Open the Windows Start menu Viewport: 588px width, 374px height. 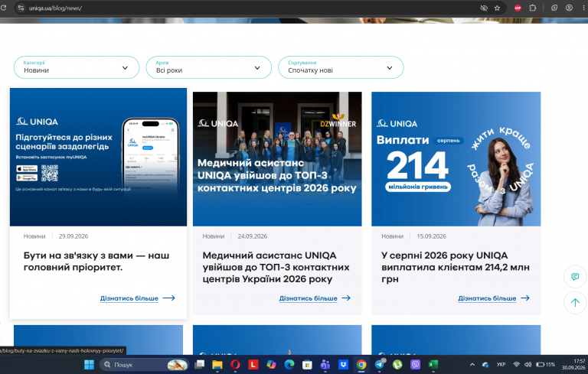tap(90, 365)
